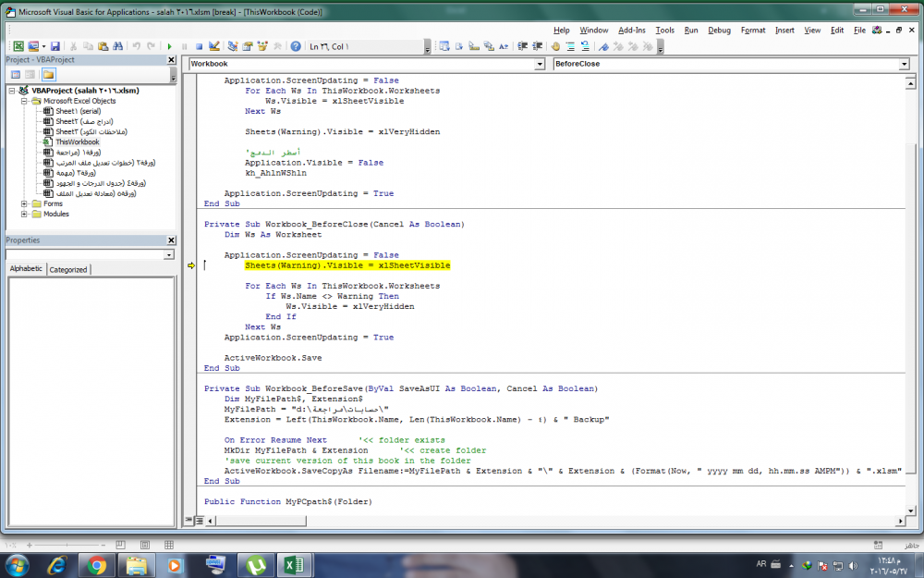The height and width of the screenshot is (578, 924).
Task: Reset execution with the blue stop icon
Action: click(x=200, y=46)
